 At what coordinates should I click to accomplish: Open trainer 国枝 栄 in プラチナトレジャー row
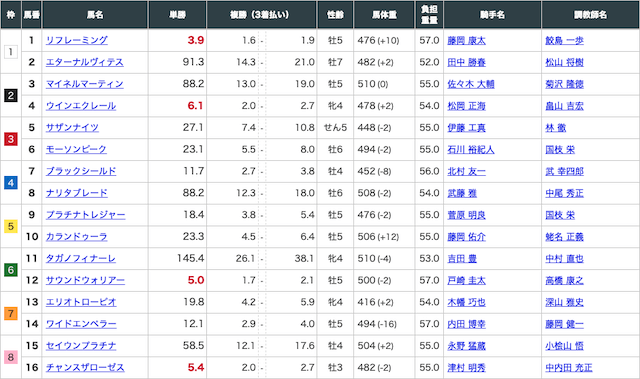pos(560,215)
